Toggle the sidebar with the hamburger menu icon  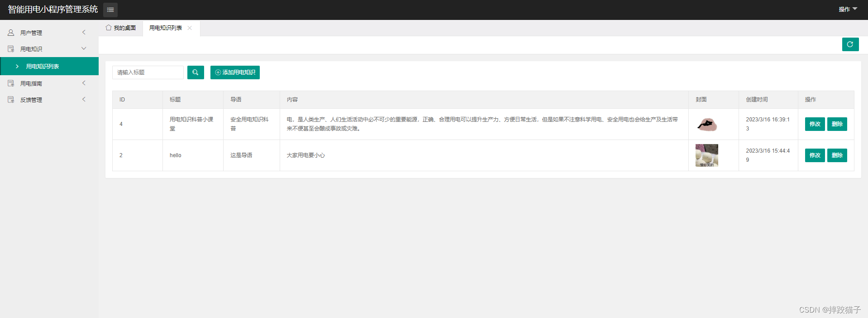coord(110,10)
